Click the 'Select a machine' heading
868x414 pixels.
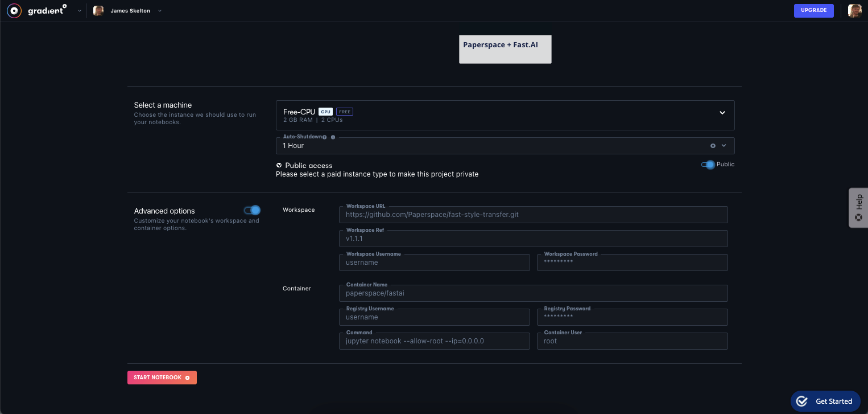(x=163, y=105)
